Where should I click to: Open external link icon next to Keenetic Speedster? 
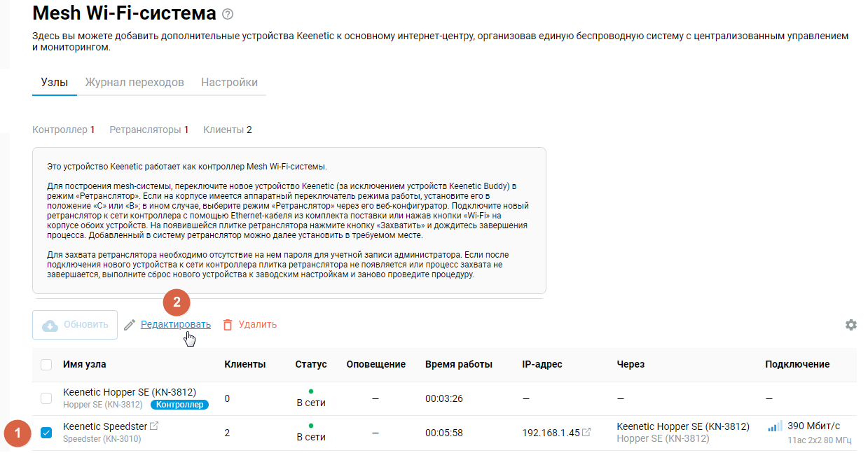(154, 426)
